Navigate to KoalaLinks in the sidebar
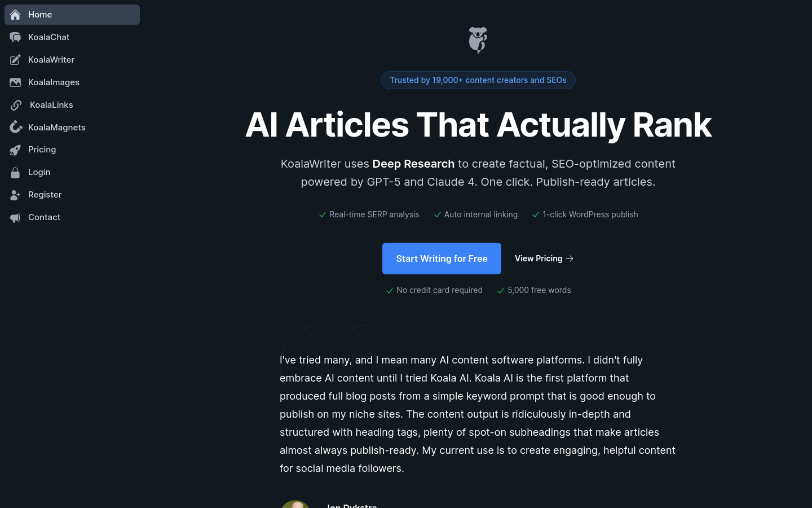This screenshot has height=508, width=812. [x=72, y=105]
